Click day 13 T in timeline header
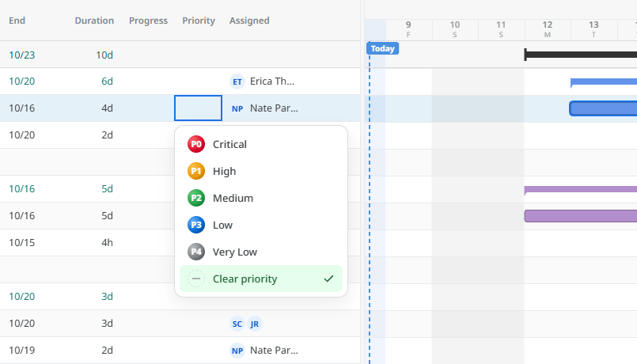 [594, 29]
